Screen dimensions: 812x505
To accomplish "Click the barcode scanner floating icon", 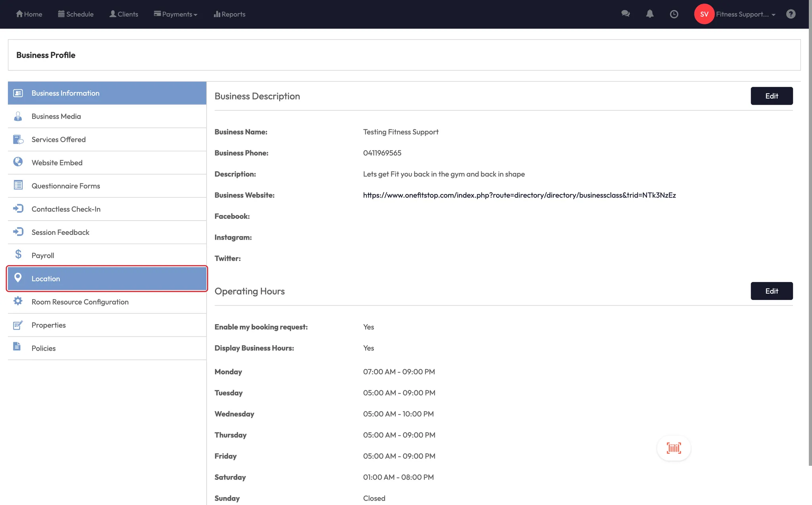I will tap(674, 448).
